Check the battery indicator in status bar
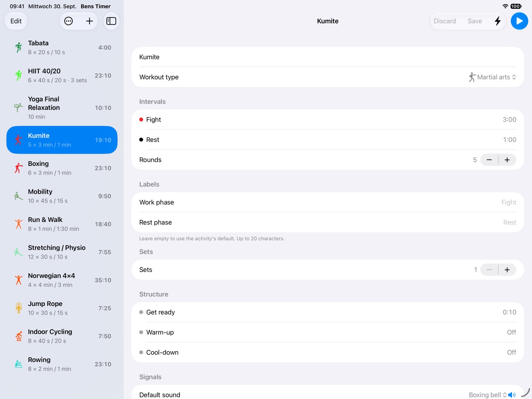 coord(516,6)
